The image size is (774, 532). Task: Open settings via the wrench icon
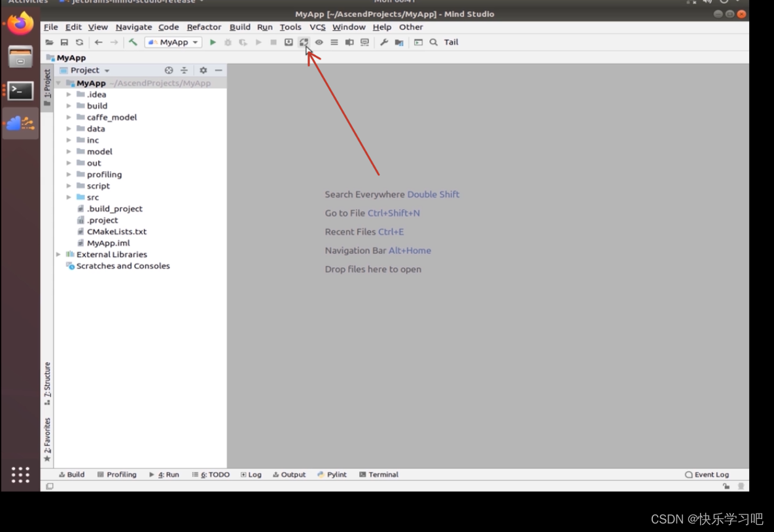(384, 43)
